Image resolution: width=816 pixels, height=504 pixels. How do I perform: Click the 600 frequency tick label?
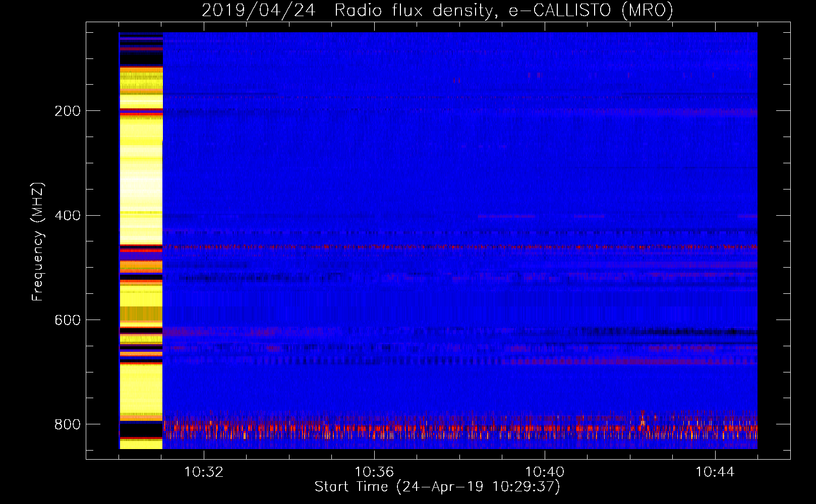(x=68, y=321)
